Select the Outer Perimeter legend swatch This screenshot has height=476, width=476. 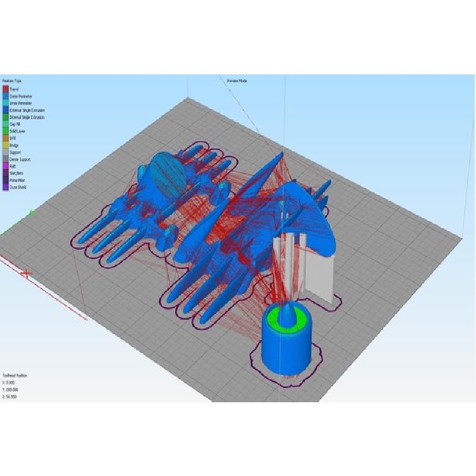coord(6,96)
